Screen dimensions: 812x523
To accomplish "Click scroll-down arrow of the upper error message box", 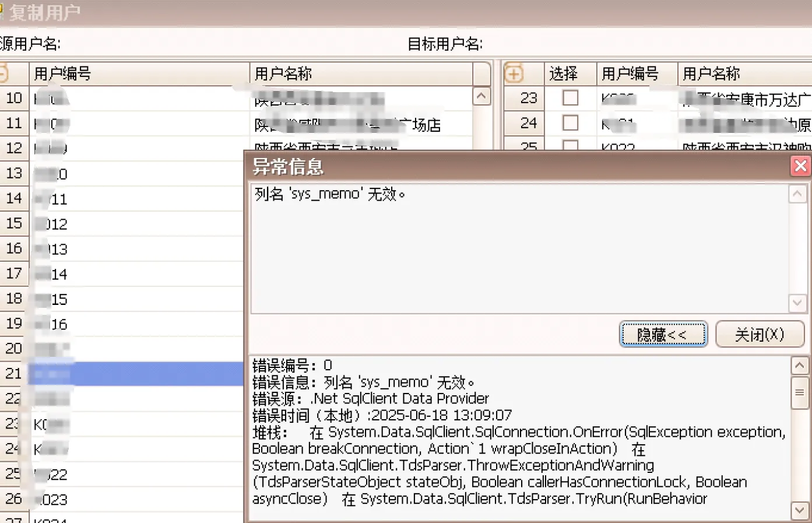I will (x=797, y=303).
